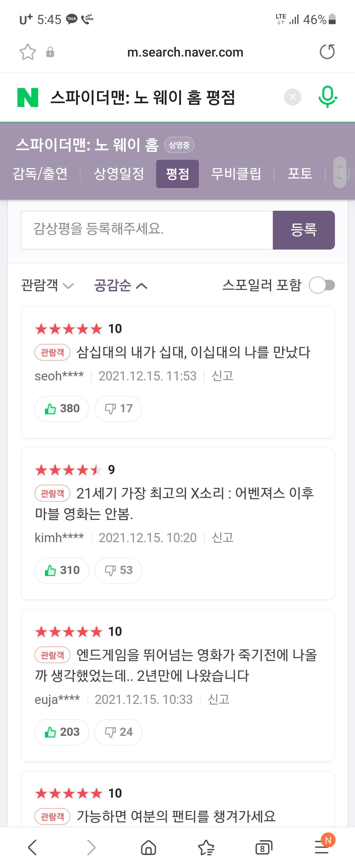
Task: Expand the movie tab list arrows
Action: coord(340,172)
